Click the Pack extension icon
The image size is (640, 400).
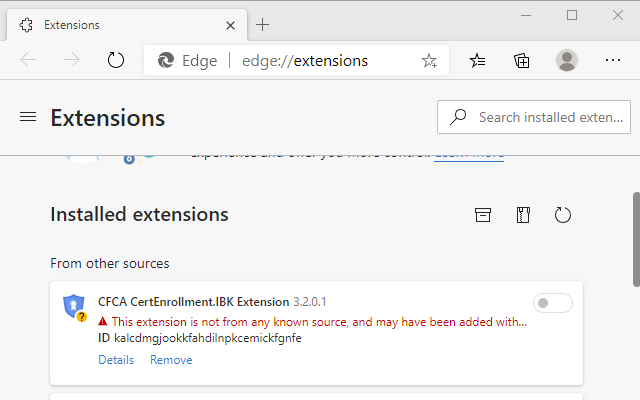click(523, 215)
